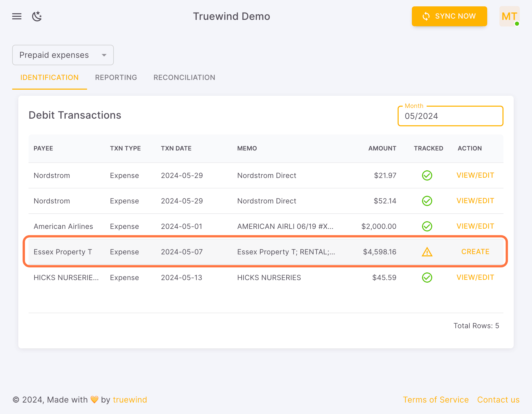
Task: Click CREATE for the Essex Property transaction
Action: coord(475,252)
